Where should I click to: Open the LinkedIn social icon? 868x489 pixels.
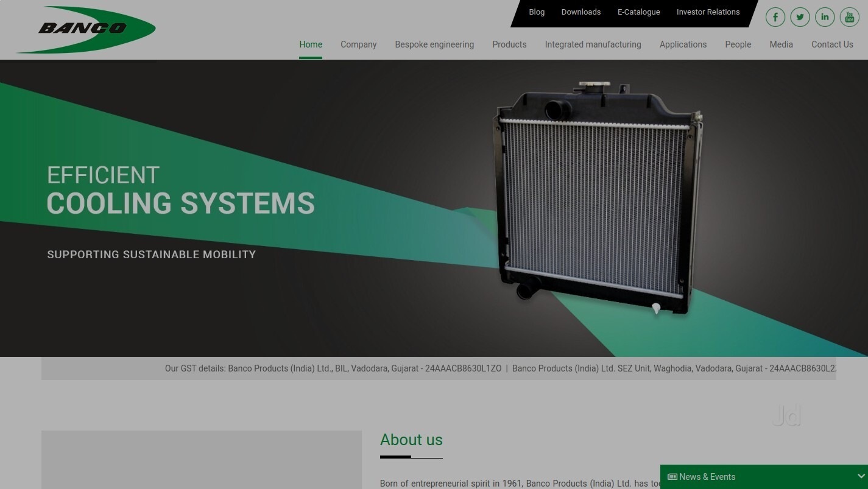(825, 17)
